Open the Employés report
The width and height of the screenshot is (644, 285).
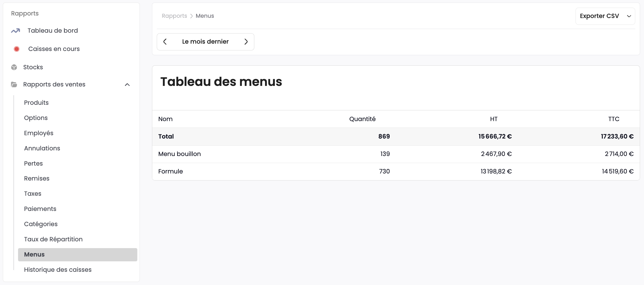(x=39, y=133)
